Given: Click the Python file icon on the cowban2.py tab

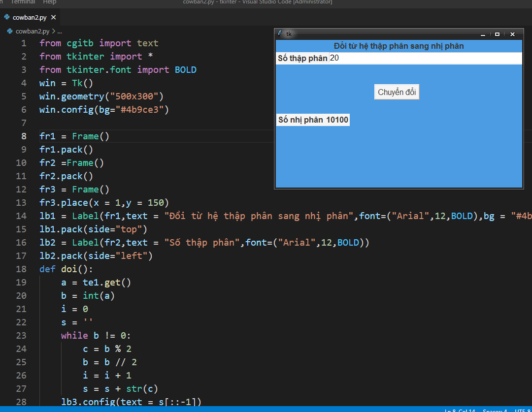Looking at the screenshot, I should tap(7, 17).
